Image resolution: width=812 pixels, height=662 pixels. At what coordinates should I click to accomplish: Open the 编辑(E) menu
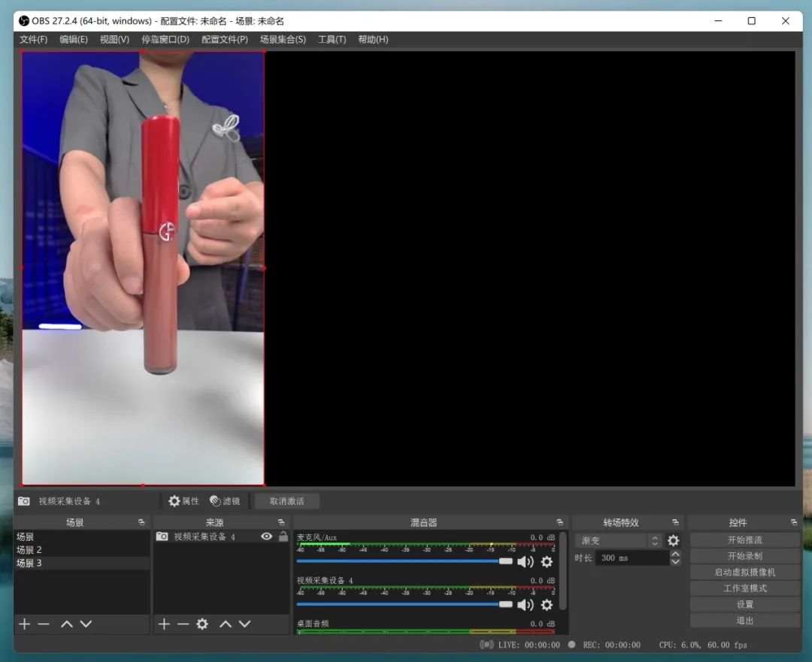click(x=74, y=39)
